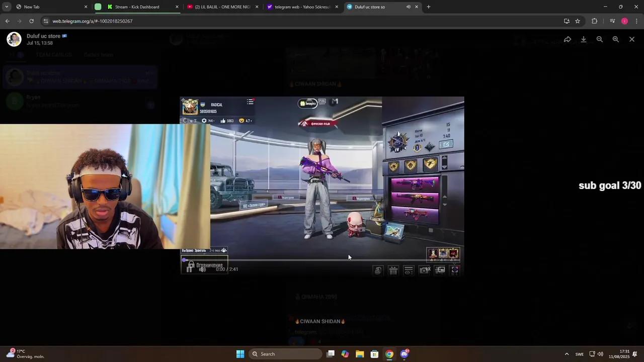
Task: Toggle video fullscreen mode
Action: coord(455,270)
